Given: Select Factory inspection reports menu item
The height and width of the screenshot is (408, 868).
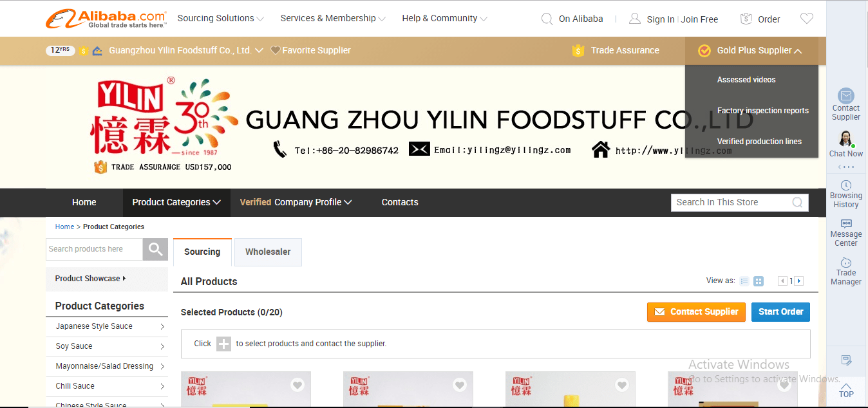Looking at the screenshot, I should (x=763, y=111).
